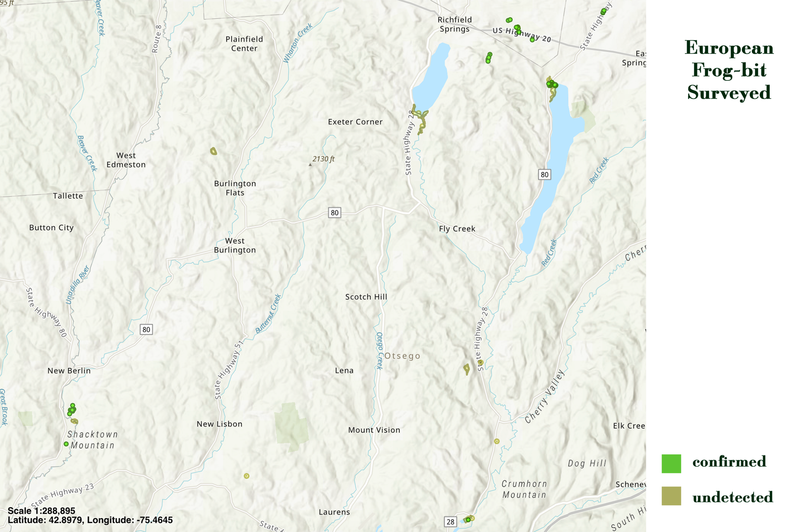811x532 pixels.
Task: Click the olive polygon left of State Highway 28
Action: coord(466,369)
